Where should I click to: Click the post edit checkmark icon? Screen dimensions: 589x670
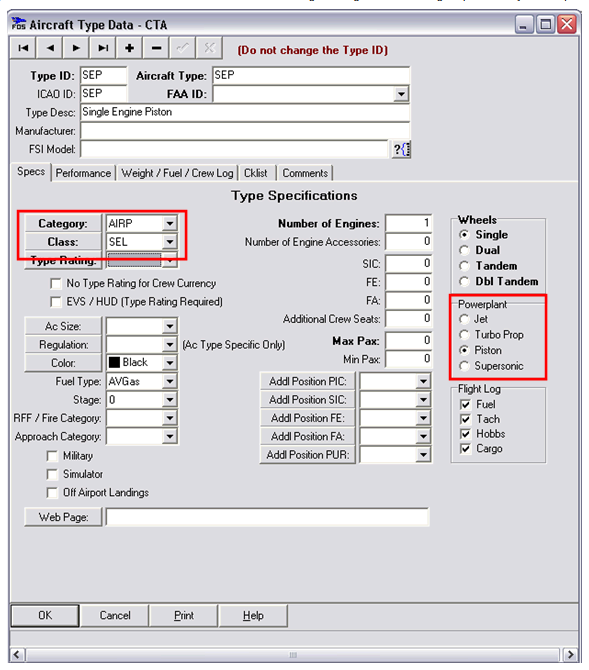[x=183, y=48]
